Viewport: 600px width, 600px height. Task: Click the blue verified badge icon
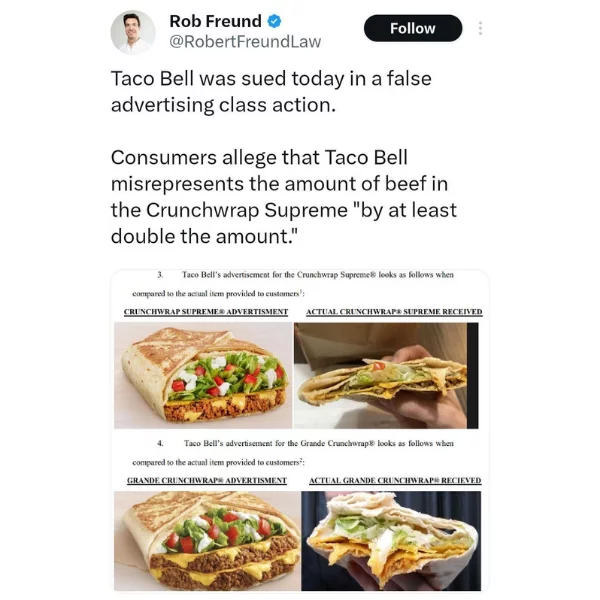(x=274, y=21)
